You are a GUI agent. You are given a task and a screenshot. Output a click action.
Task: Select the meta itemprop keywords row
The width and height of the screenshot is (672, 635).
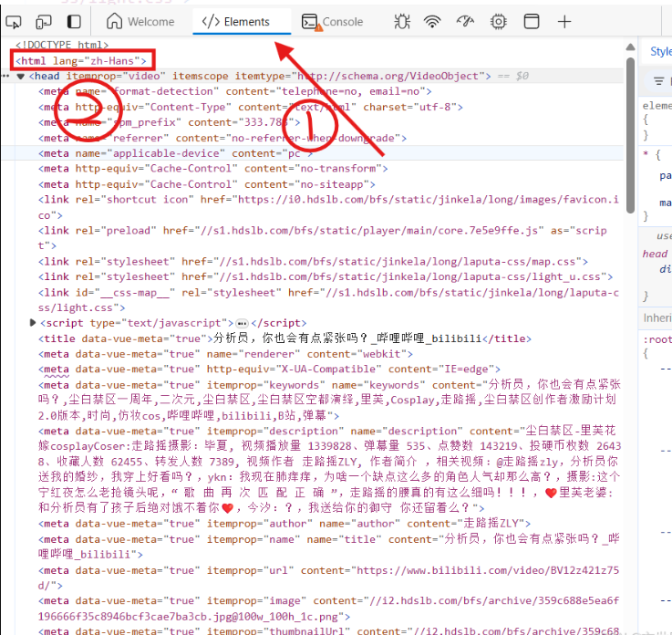pos(329,400)
